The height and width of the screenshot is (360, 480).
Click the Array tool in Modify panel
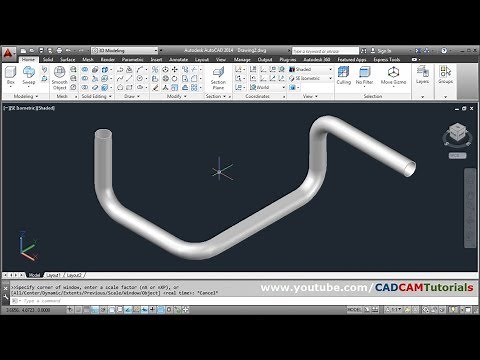coord(195,88)
